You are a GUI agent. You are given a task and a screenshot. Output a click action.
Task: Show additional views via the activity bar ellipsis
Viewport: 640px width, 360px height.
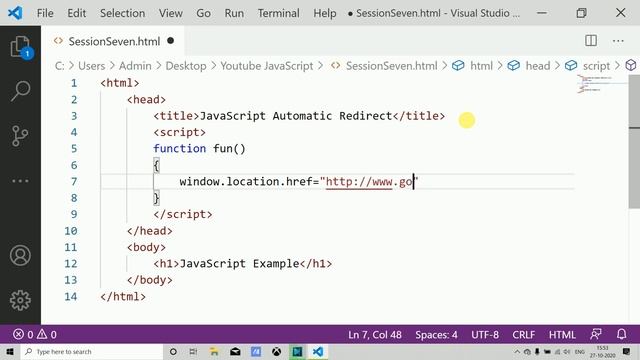20,180
